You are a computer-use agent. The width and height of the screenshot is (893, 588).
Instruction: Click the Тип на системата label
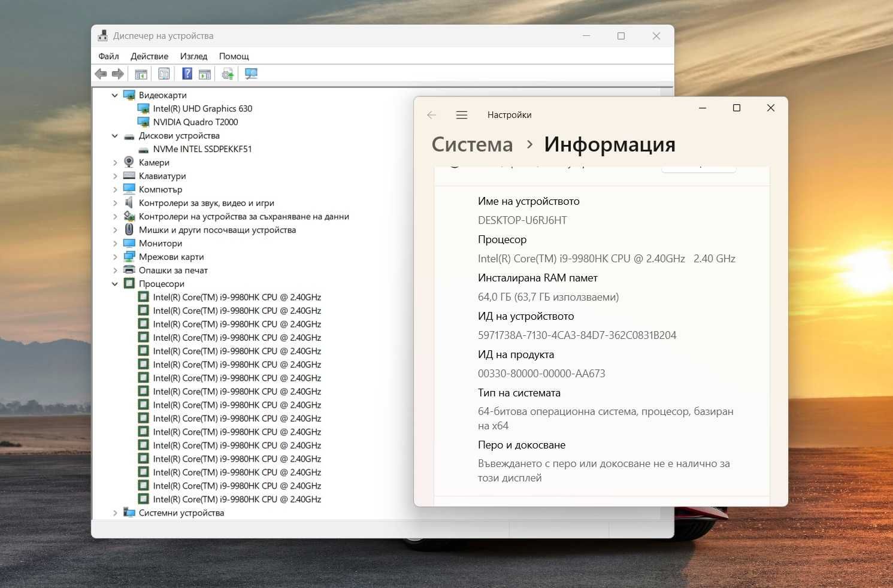coord(519,393)
